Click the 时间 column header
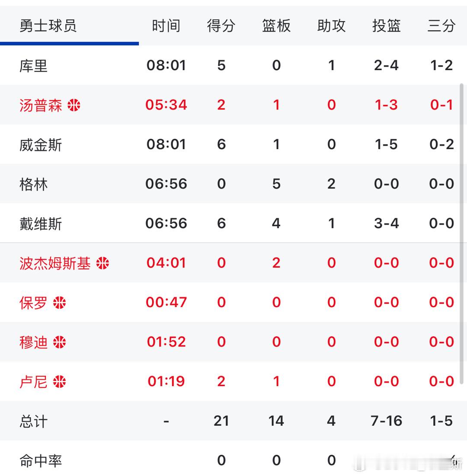 (166, 26)
